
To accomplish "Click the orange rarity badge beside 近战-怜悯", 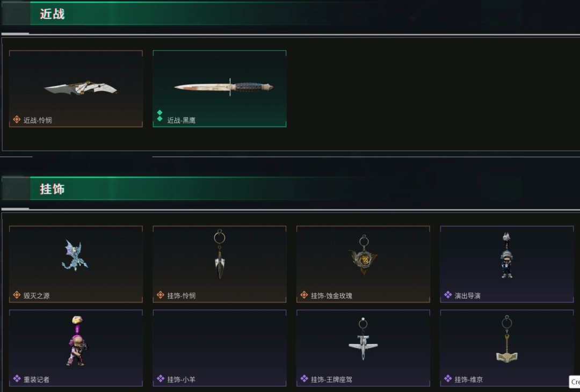I will point(17,119).
